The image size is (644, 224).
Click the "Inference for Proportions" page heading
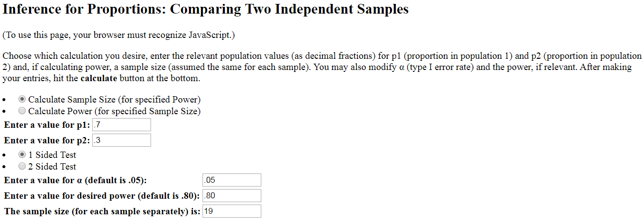205,10
